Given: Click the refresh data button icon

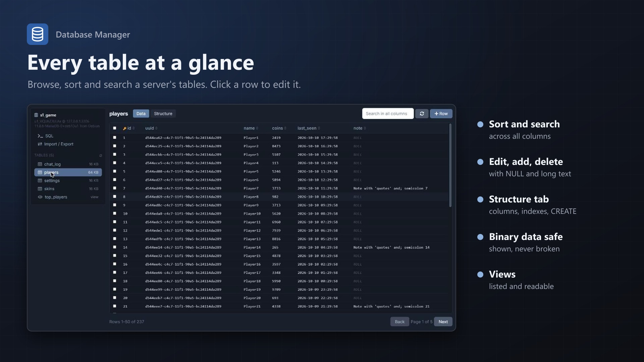Looking at the screenshot, I should point(422,114).
